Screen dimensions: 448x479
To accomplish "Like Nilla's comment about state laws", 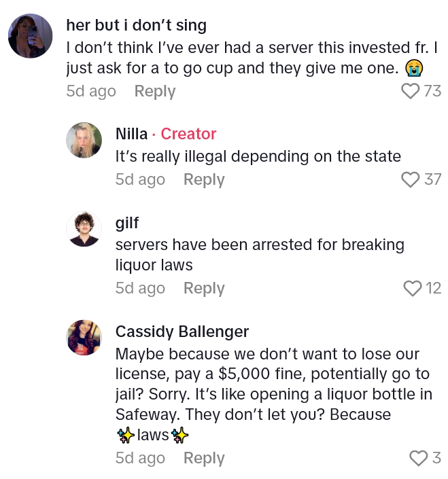I will coord(411,179).
